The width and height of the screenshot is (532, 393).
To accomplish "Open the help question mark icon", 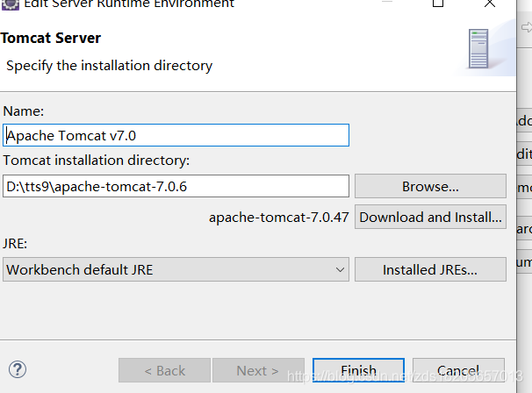I will pos(18,369).
